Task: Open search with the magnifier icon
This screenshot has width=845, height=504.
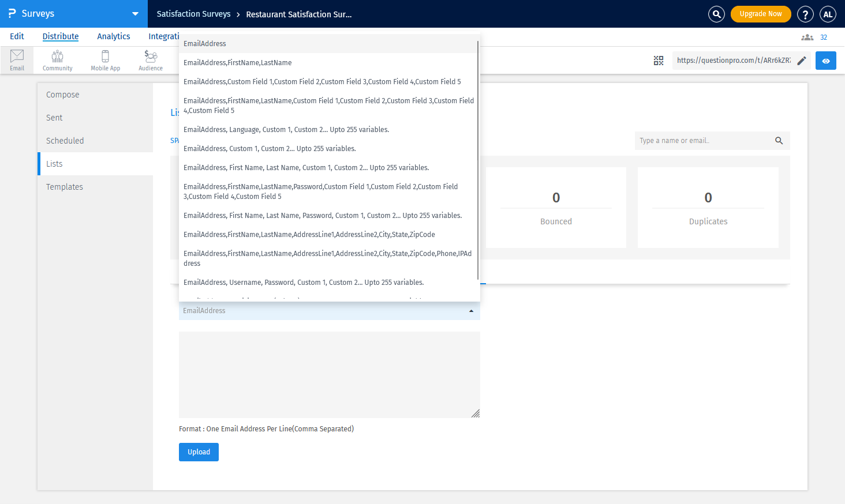Action: point(716,14)
